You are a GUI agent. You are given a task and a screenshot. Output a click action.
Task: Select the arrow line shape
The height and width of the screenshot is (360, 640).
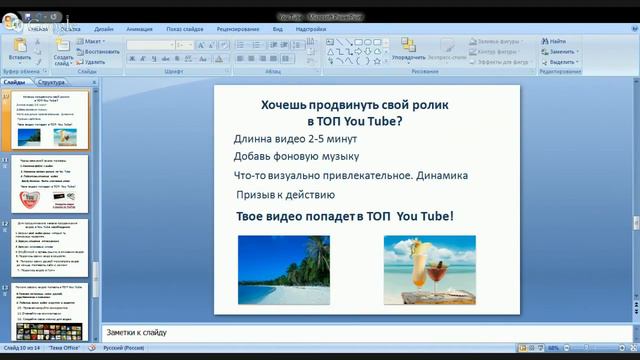(x=349, y=42)
